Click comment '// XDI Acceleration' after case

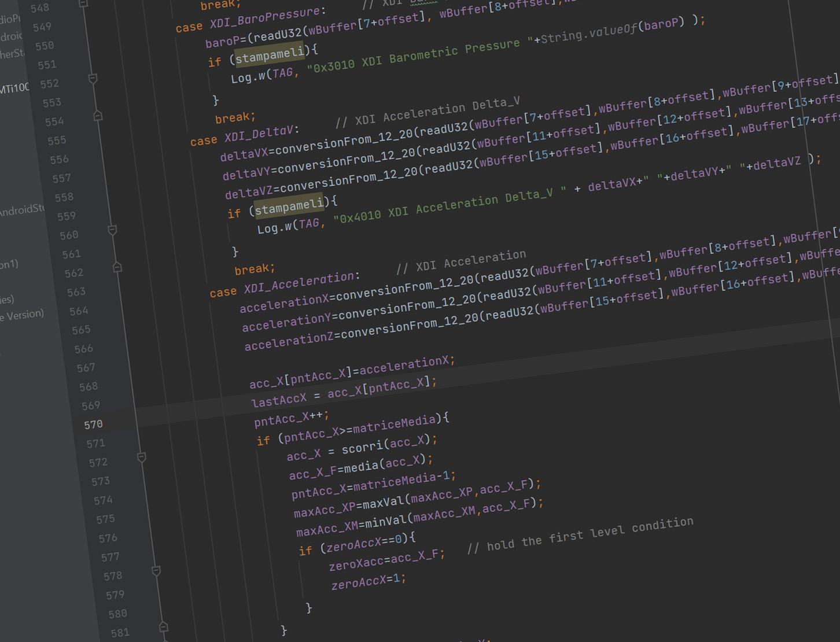tap(461, 261)
